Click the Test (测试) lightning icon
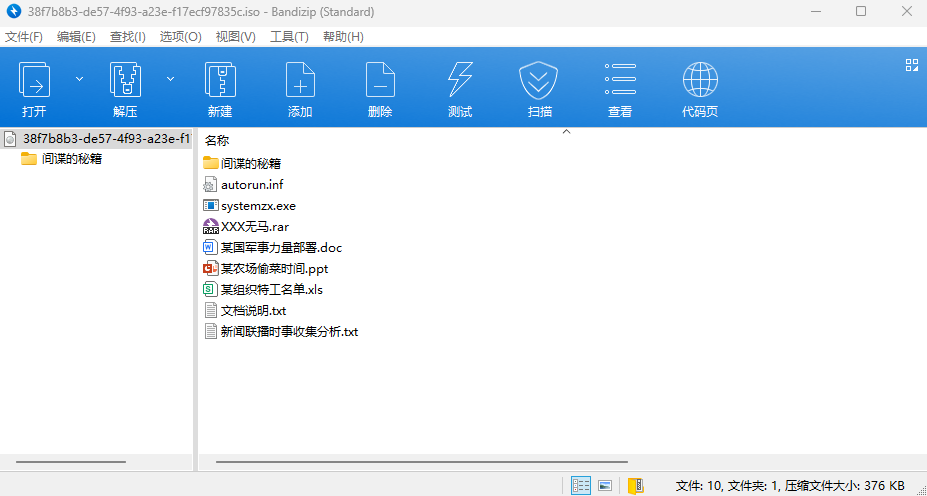Viewport: 927px width, 496px height. click(460, 80)
